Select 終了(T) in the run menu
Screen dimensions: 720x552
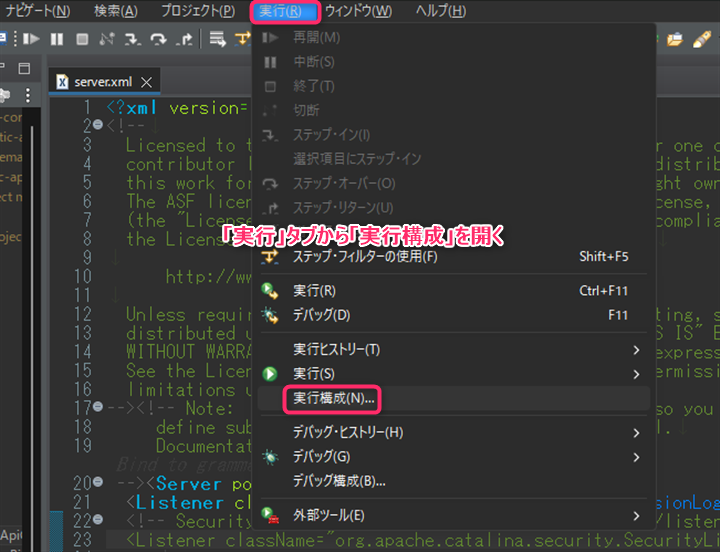point(454,86)
